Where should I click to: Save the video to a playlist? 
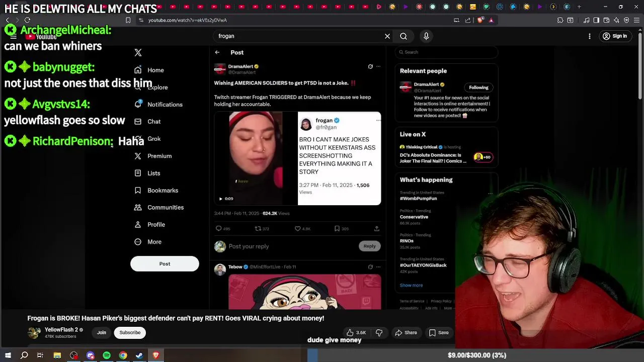tap(439, 332)
